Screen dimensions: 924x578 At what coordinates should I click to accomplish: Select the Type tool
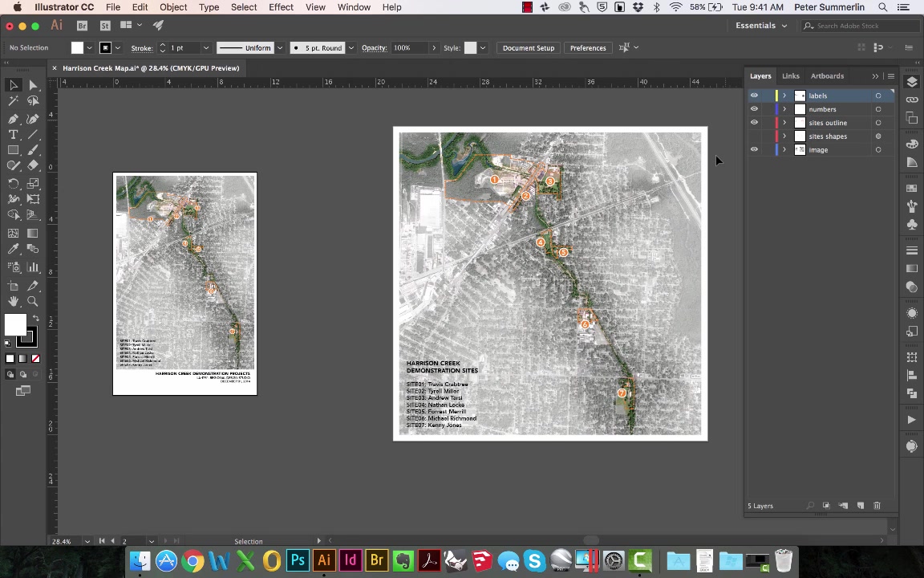tap(14, 135)
